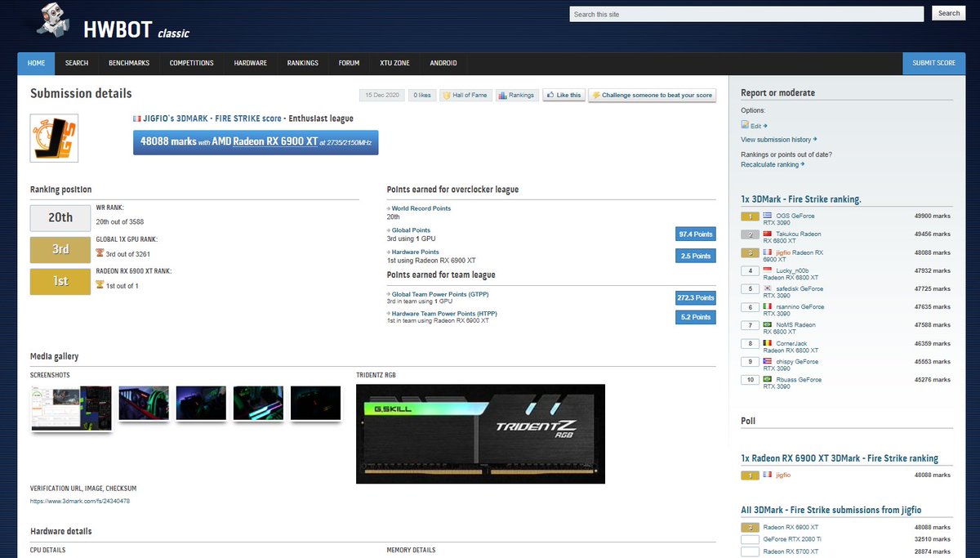The height and width of the screenshot is (558, 980).
Task: Click the Brazilian flag next to Rbuass
Action: (x=767, y=379)
